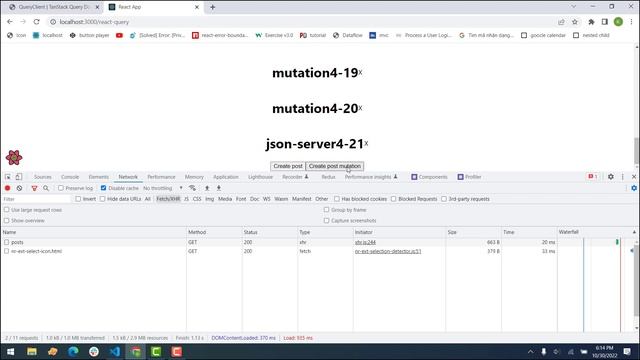This screenshot has height=360, width=640.
Task: Check 3rd-party requests
Action: 444,199
